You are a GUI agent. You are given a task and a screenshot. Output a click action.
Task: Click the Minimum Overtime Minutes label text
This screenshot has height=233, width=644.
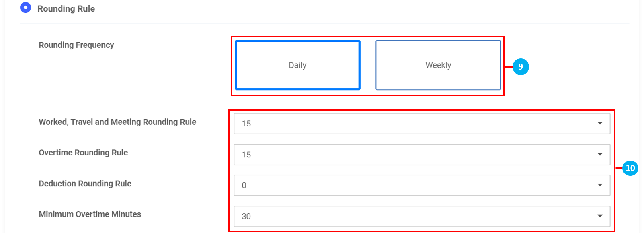[90, 214]
